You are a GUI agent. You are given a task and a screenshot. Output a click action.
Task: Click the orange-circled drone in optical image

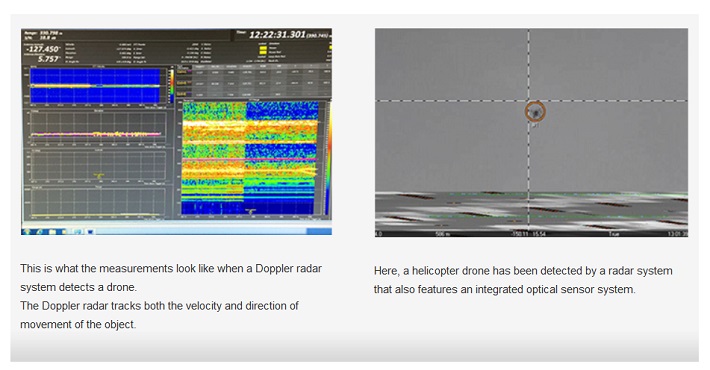pos(535,111)
